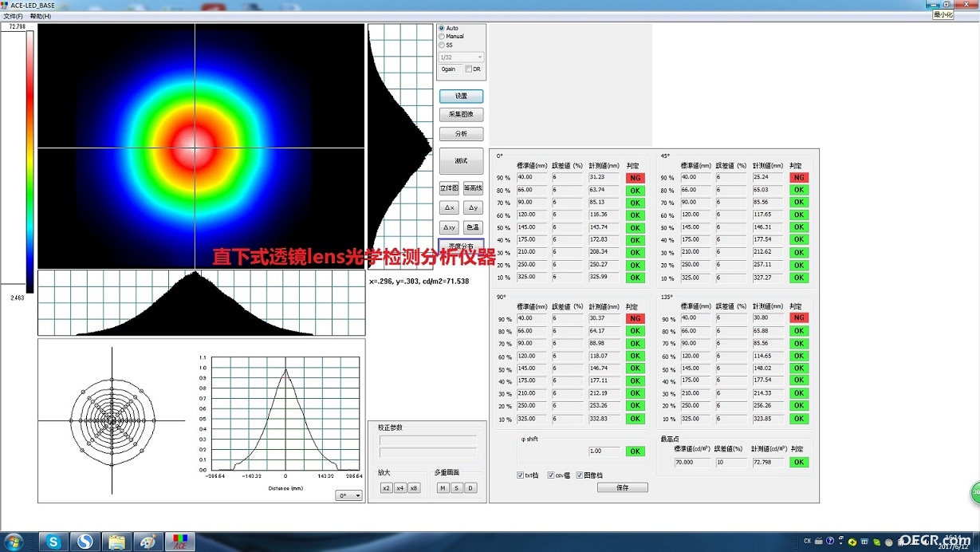Open the 1/32 shutter dropdown
Screen dimensions: 980x552
point(462,57)
